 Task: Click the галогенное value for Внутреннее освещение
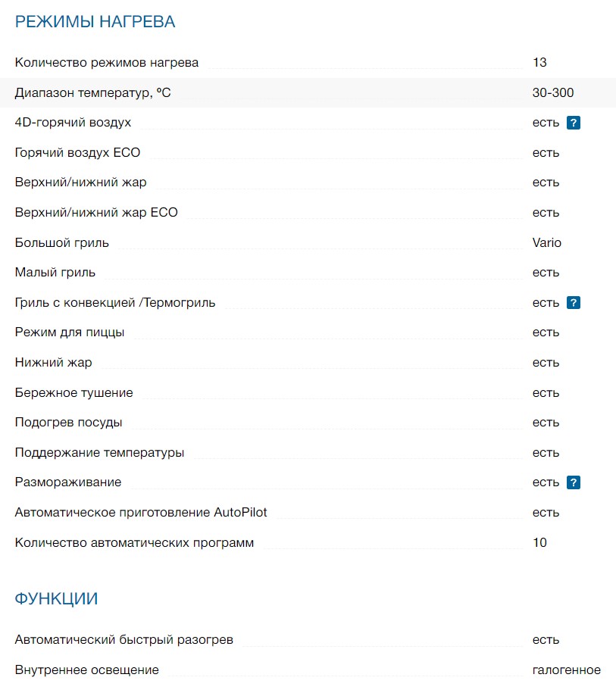coord(567,670)
